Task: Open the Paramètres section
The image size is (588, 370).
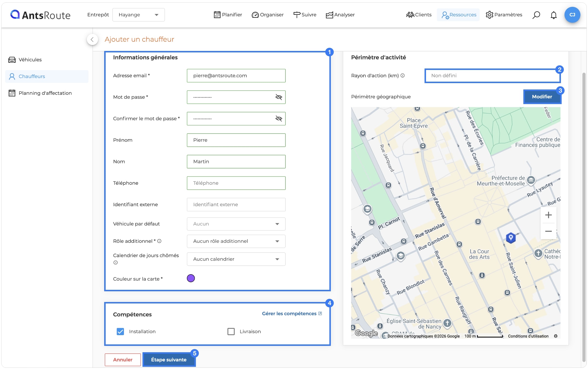Action: pyautogui.click(x=504, y=15)
